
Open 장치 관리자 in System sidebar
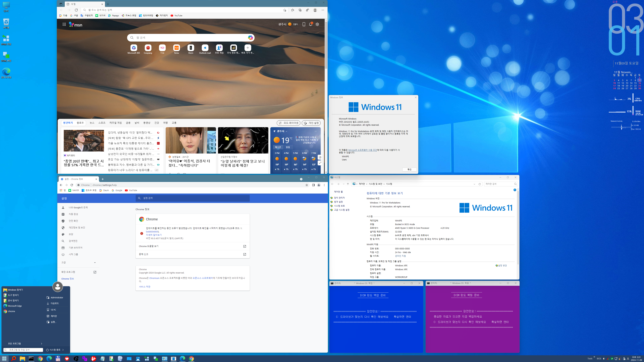pos(339,198)
